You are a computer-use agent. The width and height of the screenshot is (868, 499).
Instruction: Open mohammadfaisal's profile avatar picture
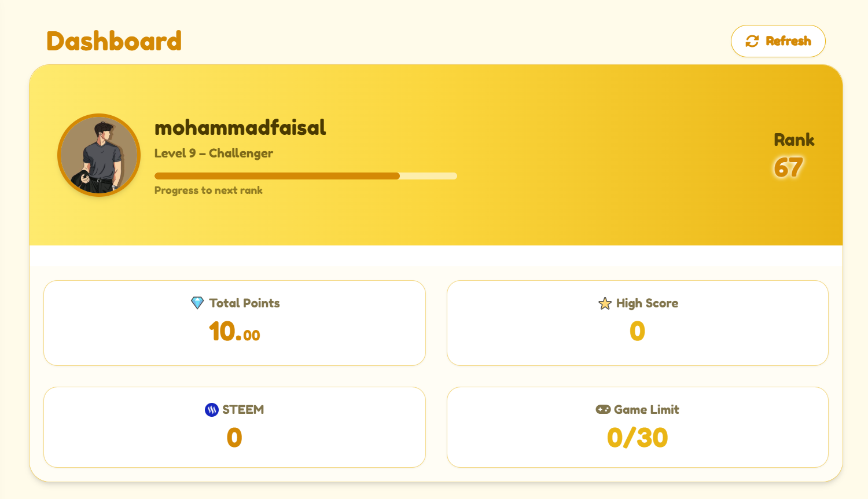point(99,155)
